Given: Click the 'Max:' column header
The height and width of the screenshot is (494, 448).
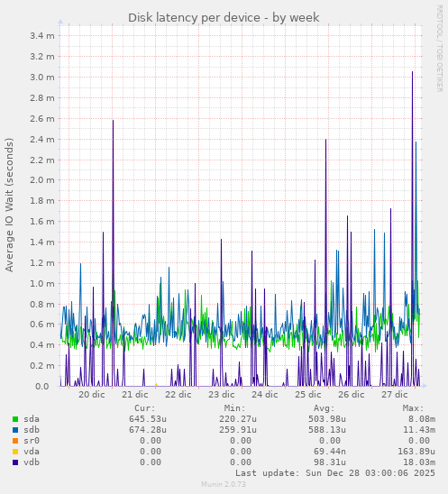Looking at the screenshot, I should (414, 408).
